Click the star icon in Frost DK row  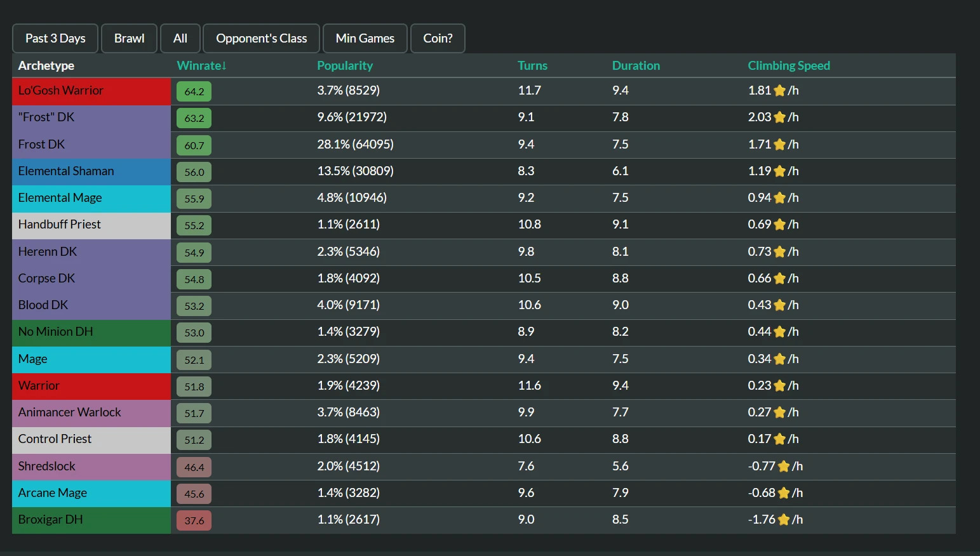[x=779, y=145]
